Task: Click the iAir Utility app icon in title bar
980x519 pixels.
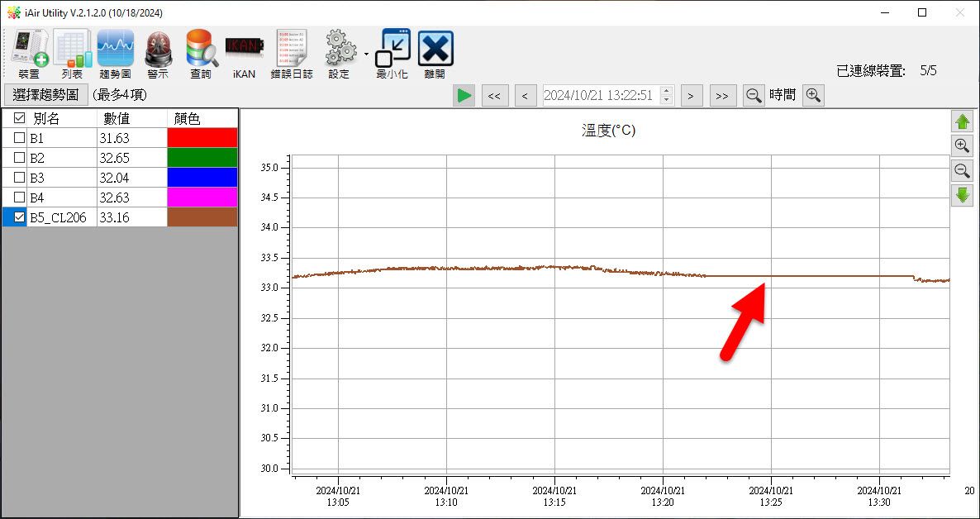Action: (13, 12)
